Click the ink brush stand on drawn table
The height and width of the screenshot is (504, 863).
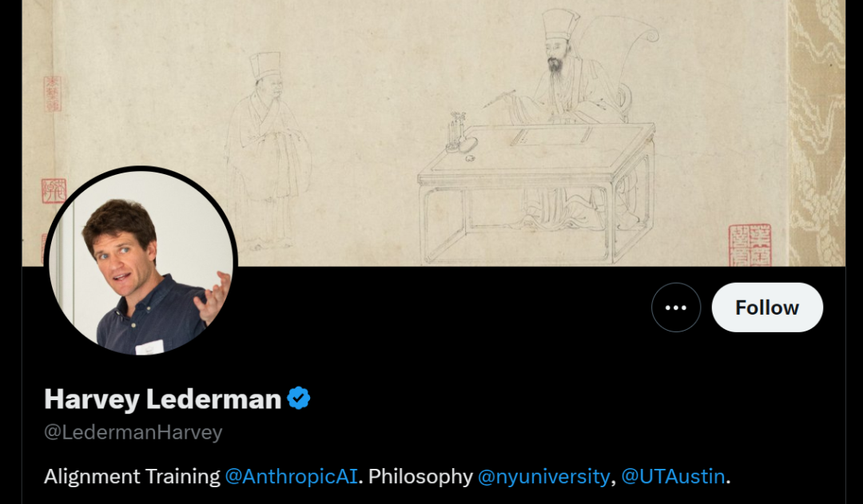click(457, 132)
